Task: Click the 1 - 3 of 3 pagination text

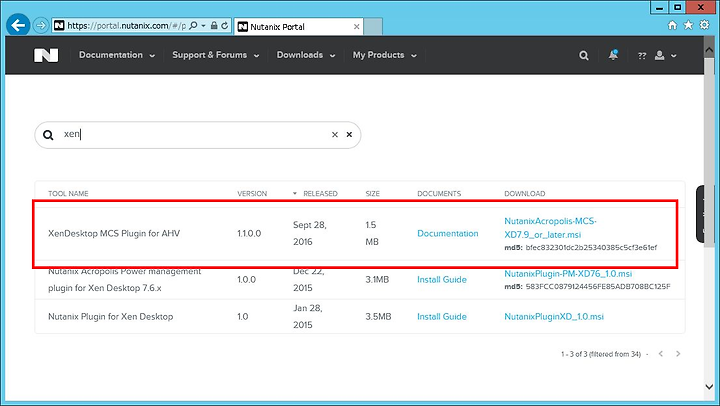Action: click(x=601, y=354)
